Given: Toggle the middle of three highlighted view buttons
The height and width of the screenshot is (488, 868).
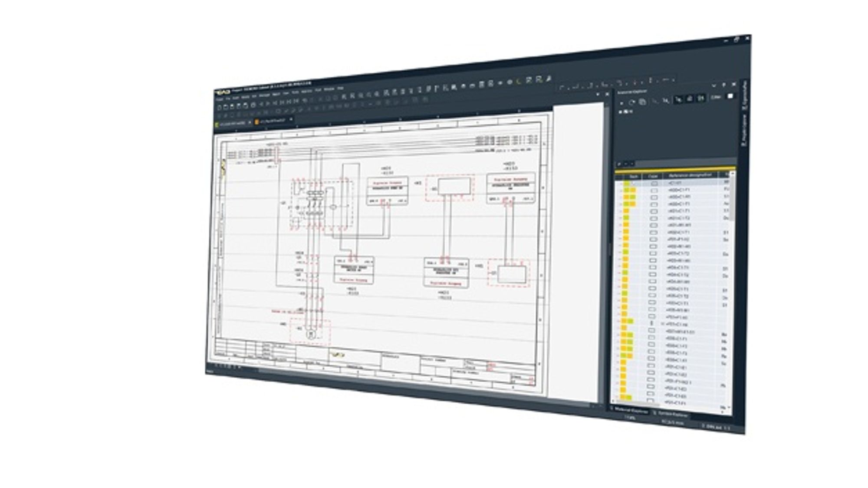Looking at the screenshot, I should coord(690,98).
